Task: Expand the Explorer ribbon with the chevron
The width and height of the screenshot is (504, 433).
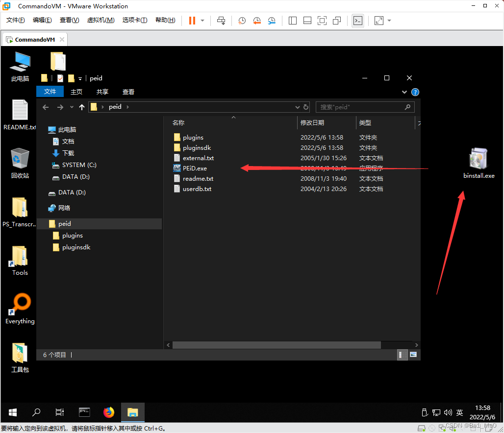Action: pyautogui.click(x=404, y=92)
